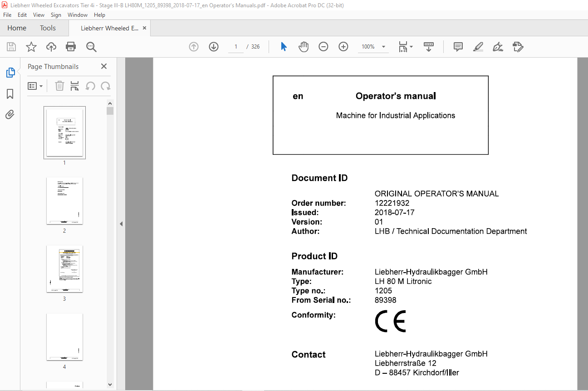The width and height of the screenshot is (588, 391).
Task: Open the Window menu
Action: (x=78, y=15)
